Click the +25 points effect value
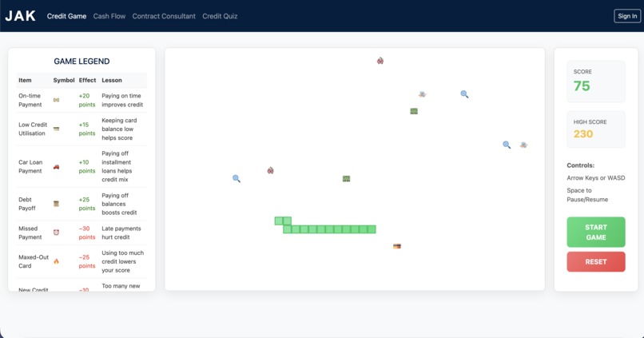644x338 pixels. (86, 204)
